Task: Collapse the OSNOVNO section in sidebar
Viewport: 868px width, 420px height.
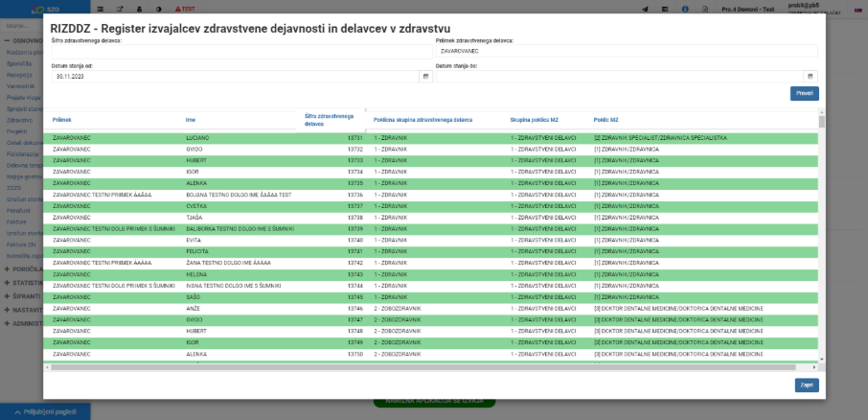Action: point(23,40)
